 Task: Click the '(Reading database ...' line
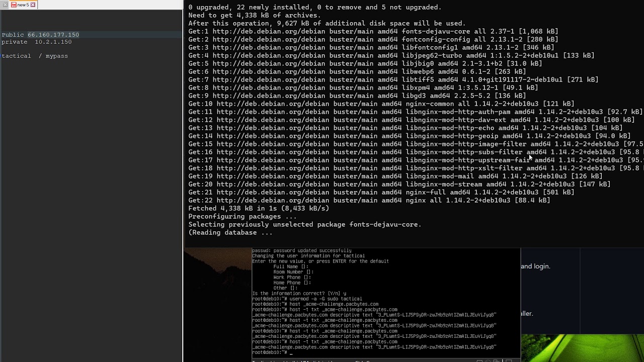point(230,232)
